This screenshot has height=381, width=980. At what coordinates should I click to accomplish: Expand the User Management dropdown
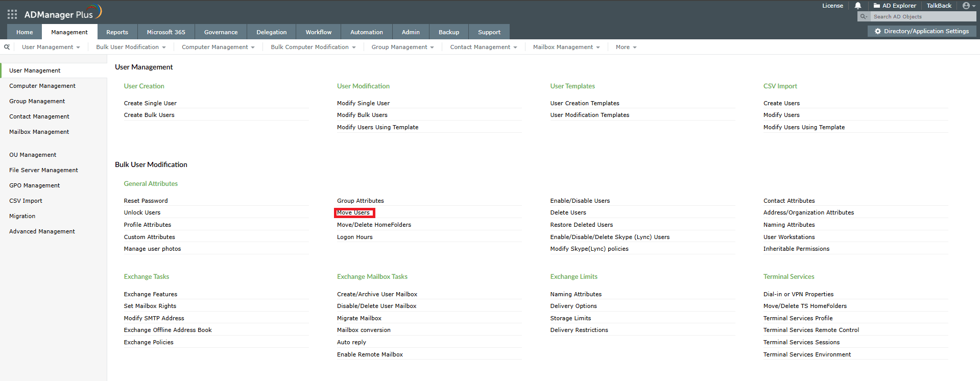click(x=51, y=47)
